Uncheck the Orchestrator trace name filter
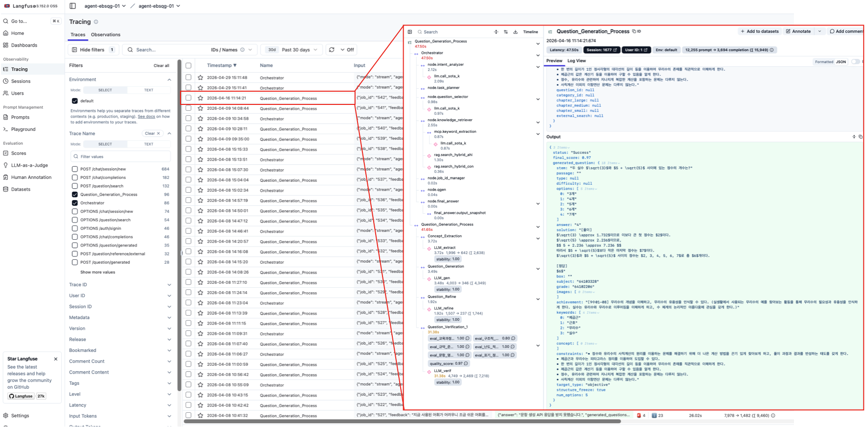Viewport: 868px width, 427px height. [75, 203]
